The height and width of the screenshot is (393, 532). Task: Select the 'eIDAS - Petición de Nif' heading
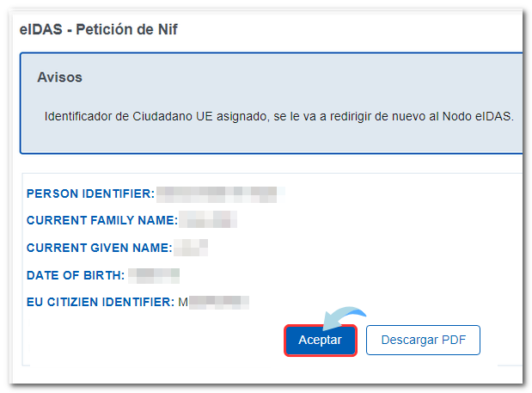pos(99,29)
